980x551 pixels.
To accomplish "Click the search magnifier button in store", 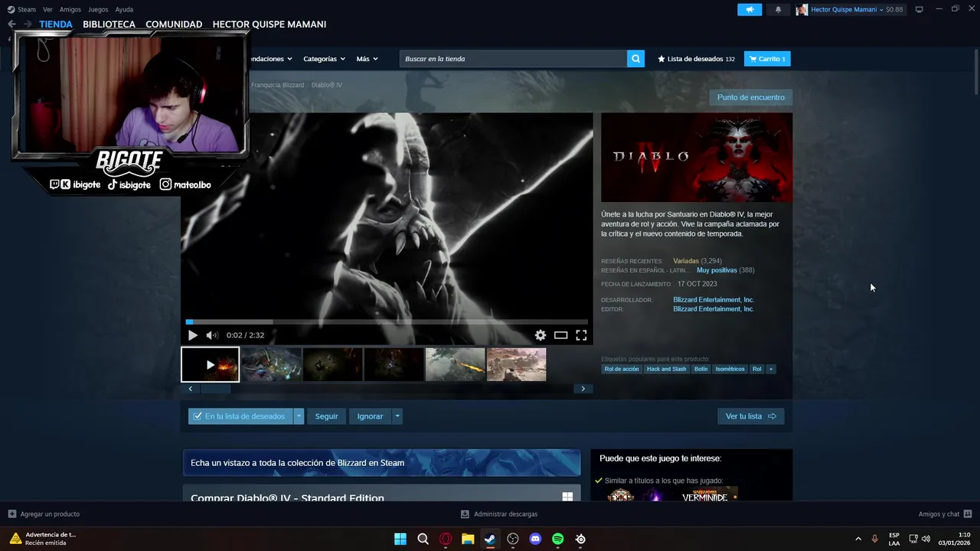I will [x=635, y=59].
